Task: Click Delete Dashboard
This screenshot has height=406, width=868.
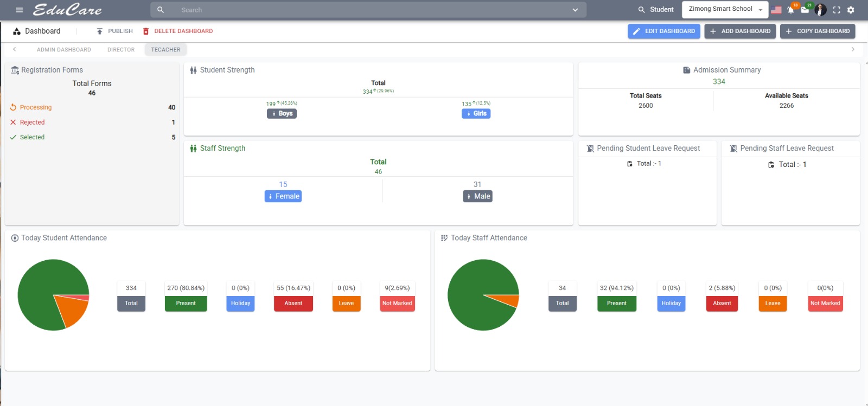Action: (x=178, y=31)
